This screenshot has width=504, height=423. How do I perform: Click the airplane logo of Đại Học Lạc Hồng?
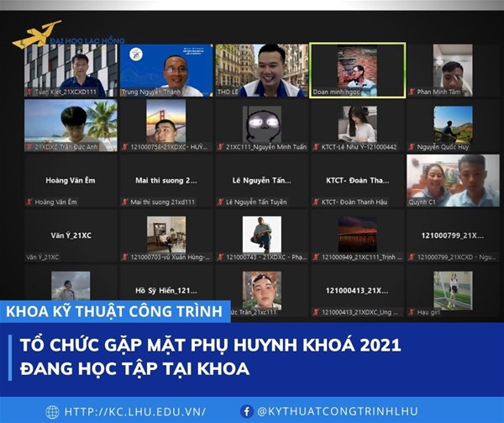coord(37,35)
